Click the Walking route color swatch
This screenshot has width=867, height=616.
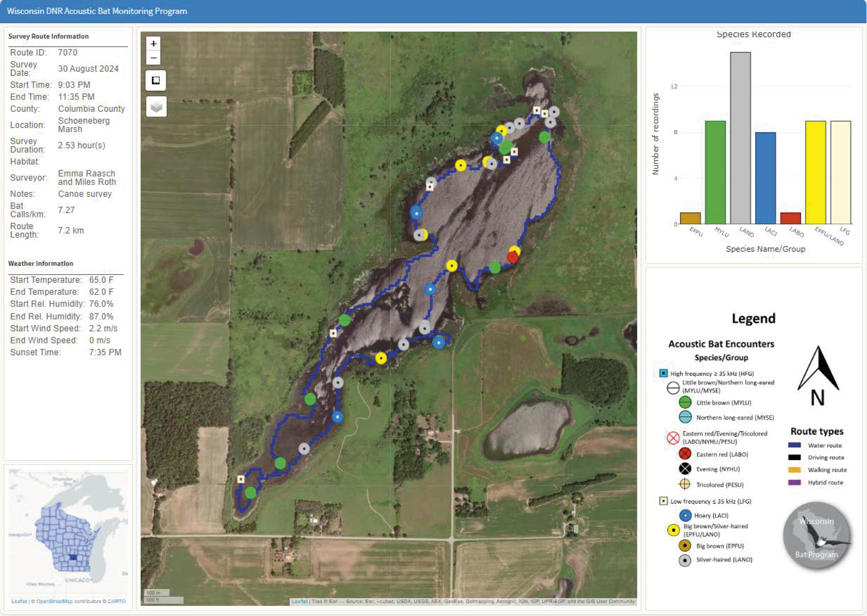pos(794,470)
